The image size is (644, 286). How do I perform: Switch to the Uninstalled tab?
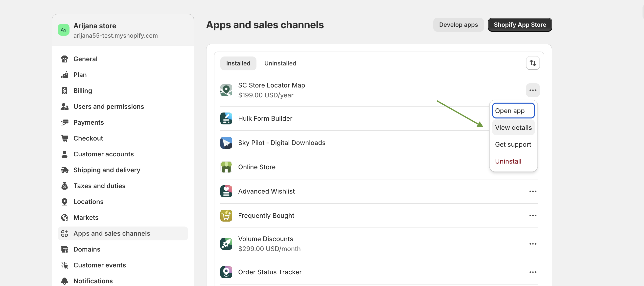[280, 63]
